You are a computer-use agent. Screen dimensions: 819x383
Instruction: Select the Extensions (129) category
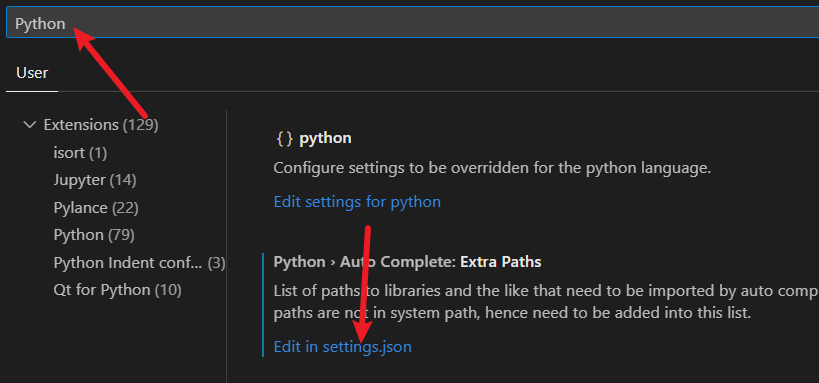pos(101,125)
